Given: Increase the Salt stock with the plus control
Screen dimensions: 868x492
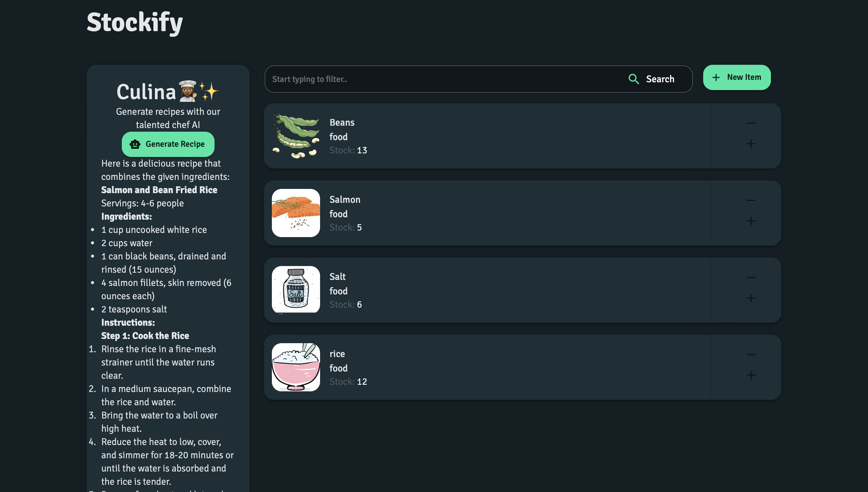Looking at the screenshot, I should point(751,297).
